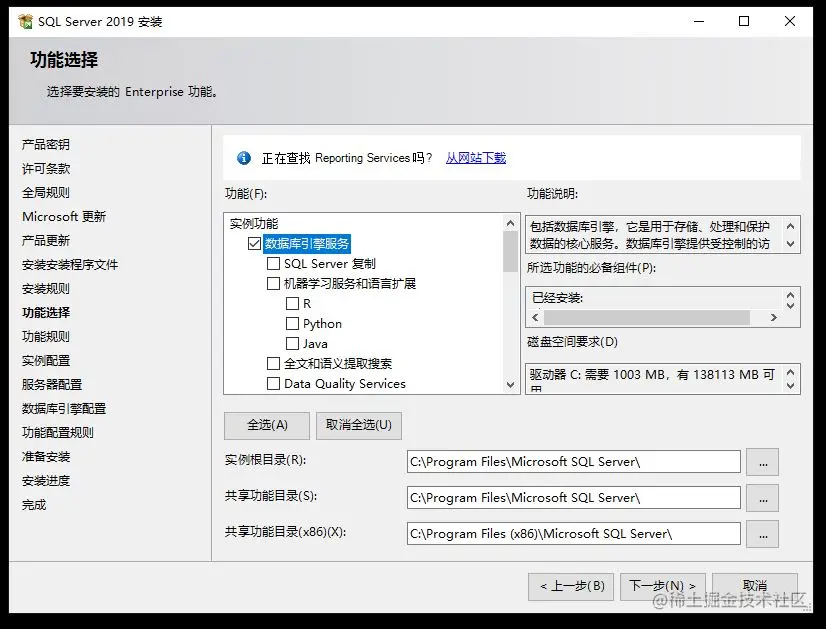Click 实例功能 tree heading
The width and height of the screenshot is (826, 629).
(x=254, y=223)
